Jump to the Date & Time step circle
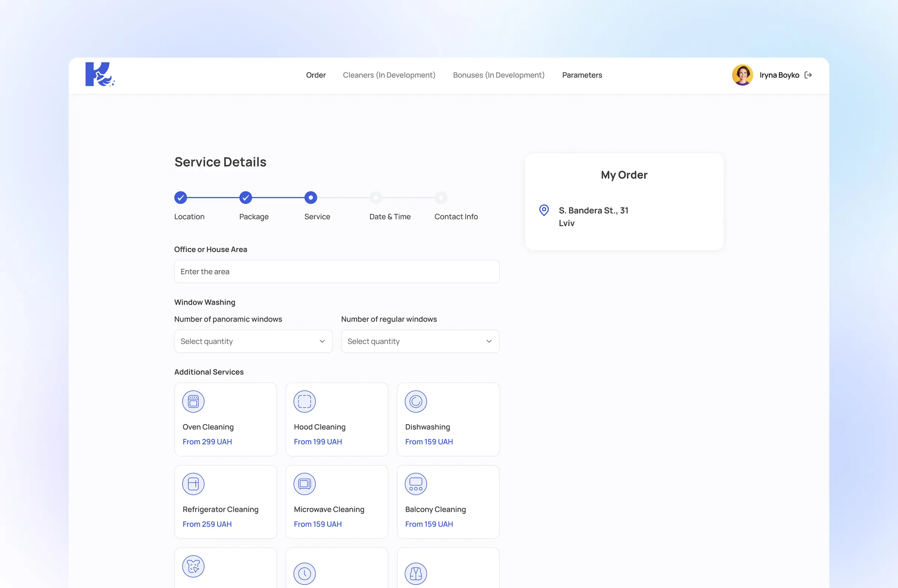The image size is (898, 588). 376,197
